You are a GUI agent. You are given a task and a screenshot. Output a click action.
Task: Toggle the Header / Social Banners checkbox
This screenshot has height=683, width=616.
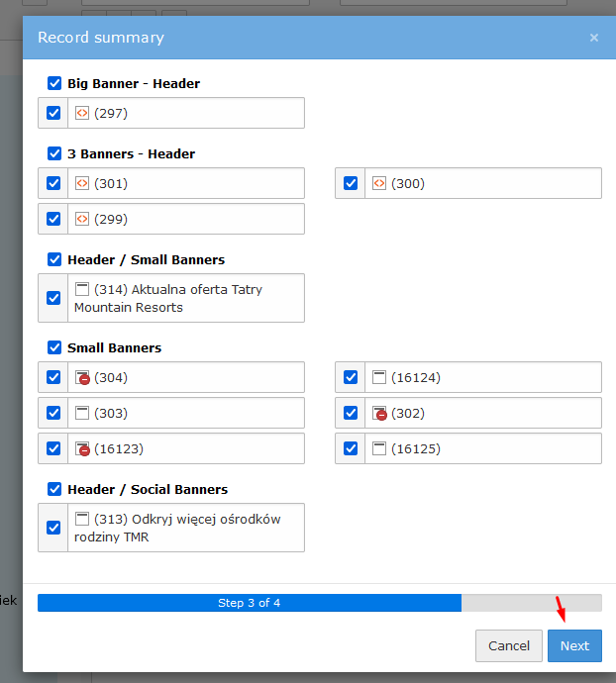click(54, 489)
